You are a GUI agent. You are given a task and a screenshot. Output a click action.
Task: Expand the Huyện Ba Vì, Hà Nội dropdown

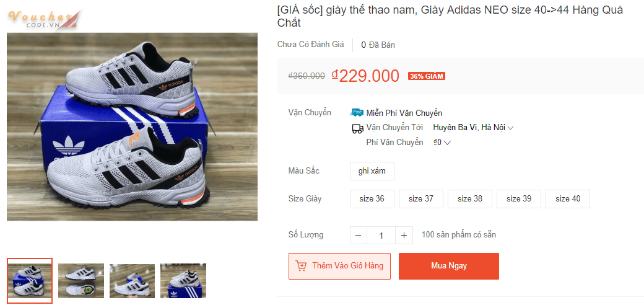coord(473,128)
